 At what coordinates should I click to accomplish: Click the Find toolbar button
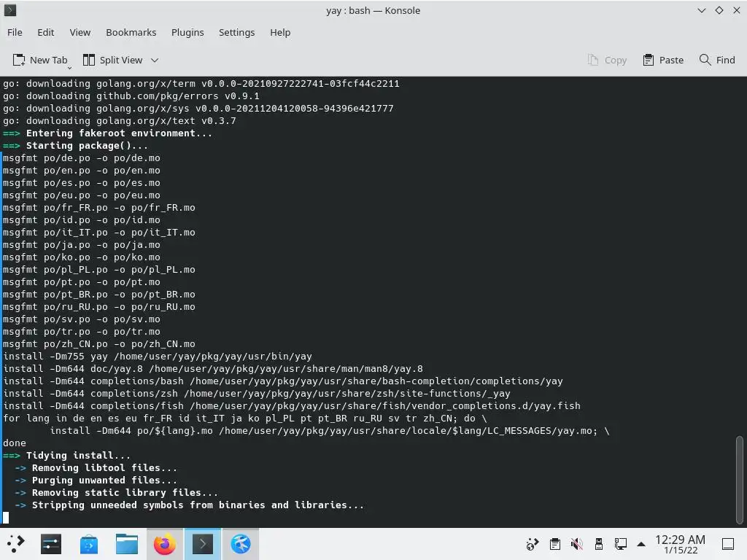tap(718, 60)
